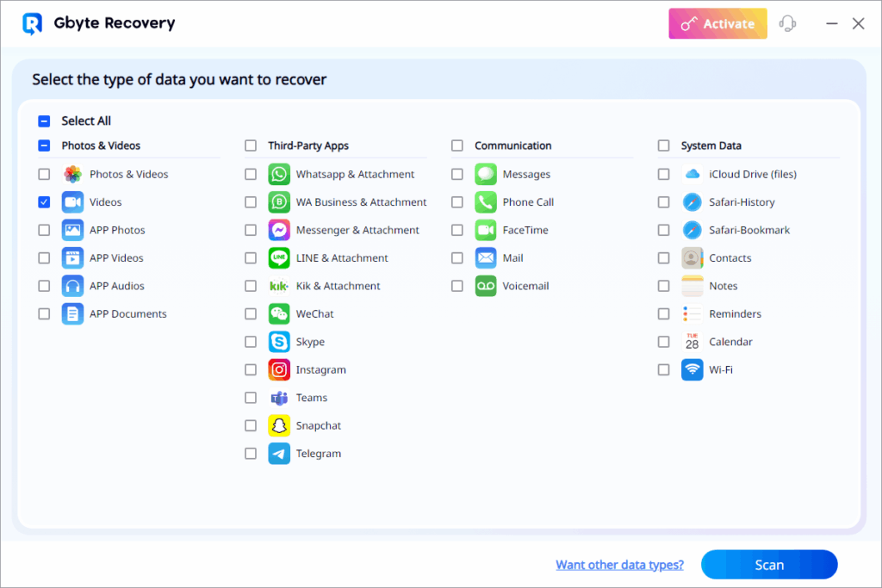Screen dimensions: 882x588
Task: Click the Messages bubble icon
Action: pyautogui.click(x=486, y=174)
